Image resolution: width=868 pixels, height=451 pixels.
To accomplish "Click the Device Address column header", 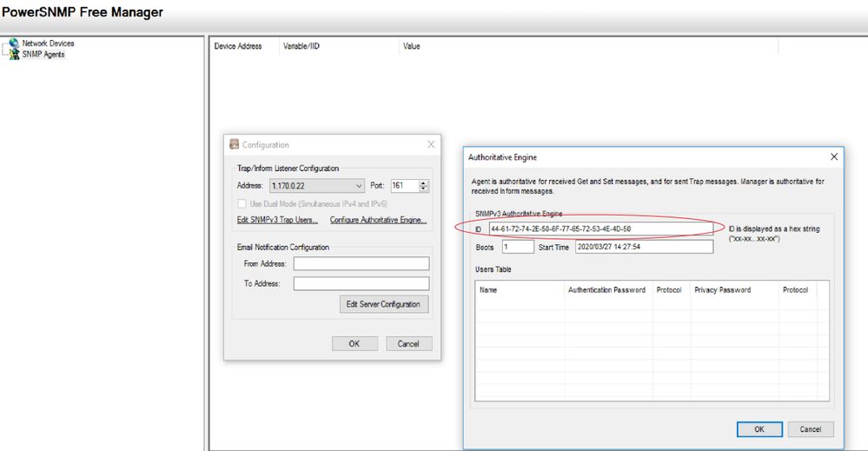I will click(238, 46).
